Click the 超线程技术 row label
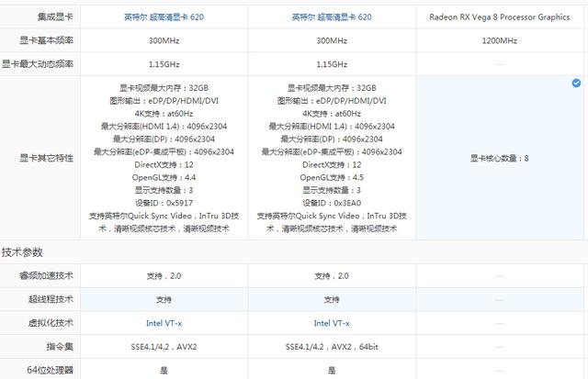The height and width of the screenshot is (379, 588). point(51,299)
